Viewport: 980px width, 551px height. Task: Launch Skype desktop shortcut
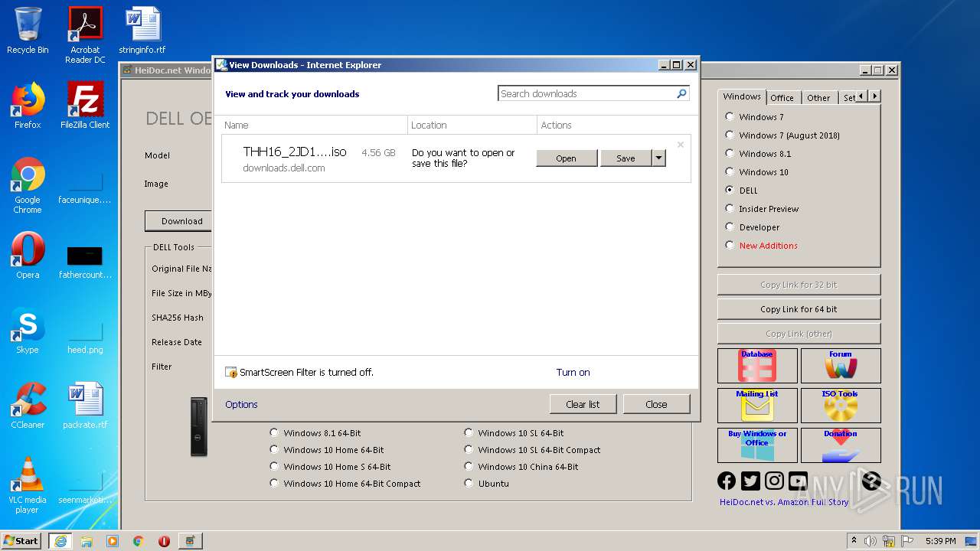click(28, 331)
